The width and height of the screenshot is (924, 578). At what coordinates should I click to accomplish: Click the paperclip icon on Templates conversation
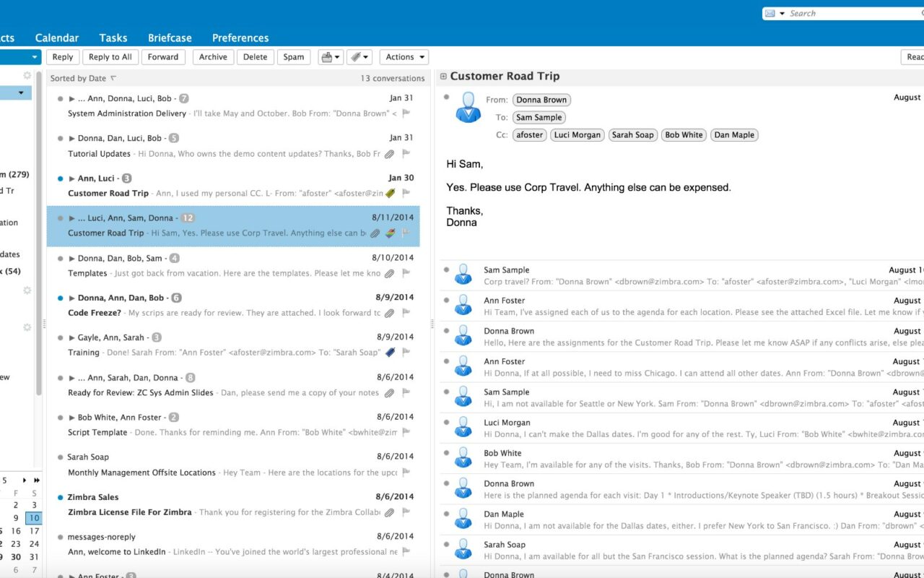click(390, 274)
